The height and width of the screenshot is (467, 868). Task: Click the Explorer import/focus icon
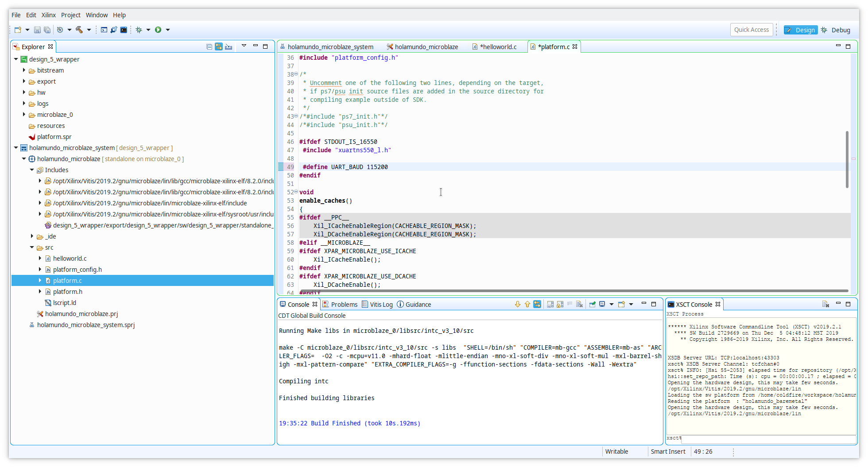click(229, 46)
